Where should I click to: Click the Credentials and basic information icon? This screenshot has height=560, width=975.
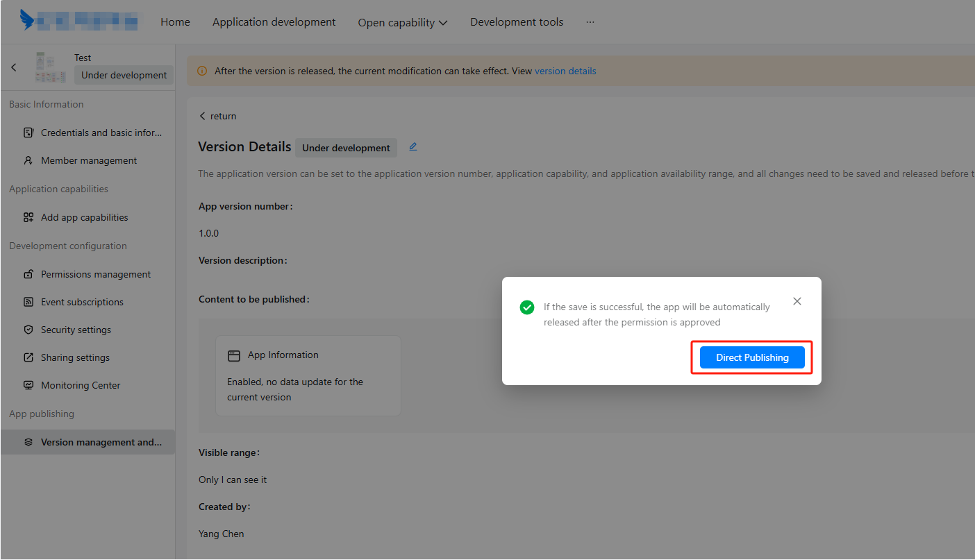(x=28, y=133)
